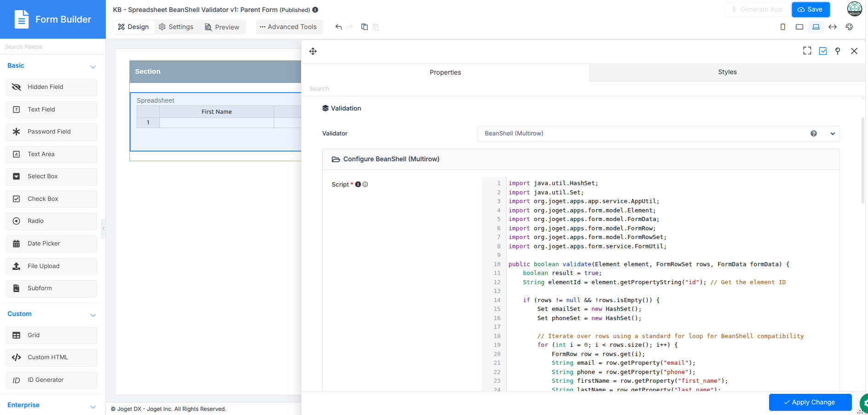The height and width of the screenshot is (415, 868).
Task: Toggle the auto-apply checkbox icon
Action: click(823, 51)
